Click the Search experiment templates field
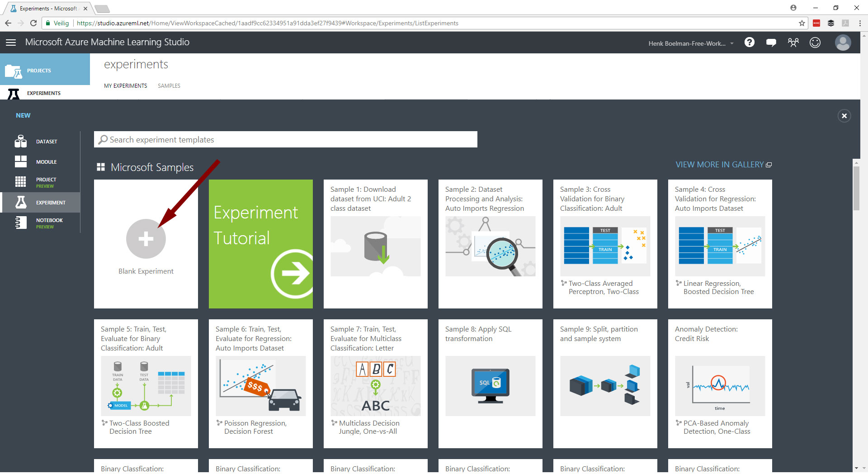 286,139
